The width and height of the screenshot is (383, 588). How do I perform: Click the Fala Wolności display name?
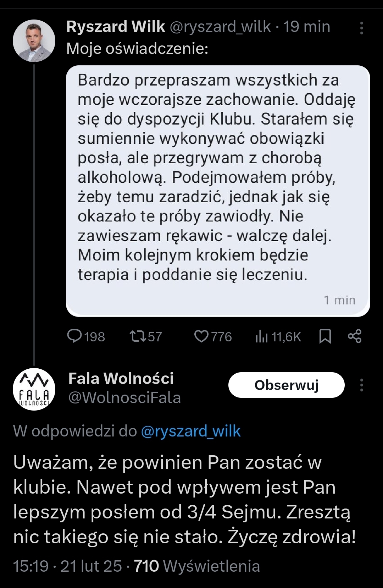[121, 378]
